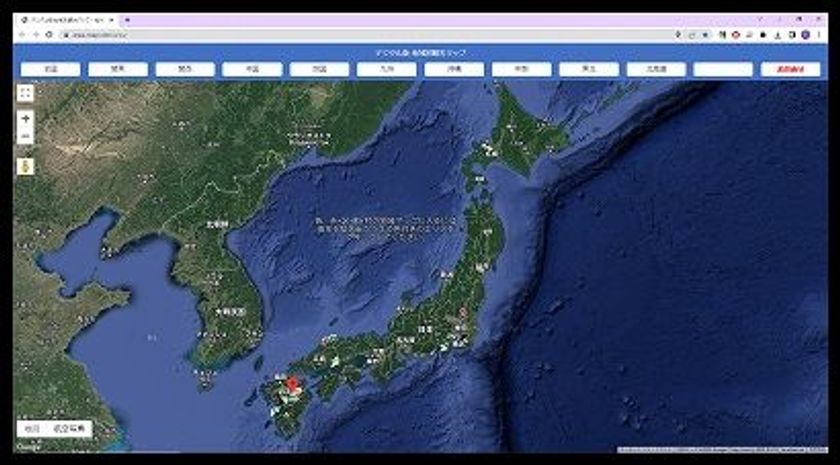This screenshot has width=840, height=465.
Task: Go back with browser back arrow
Action: pyautogui.click(x=22, y=35)
